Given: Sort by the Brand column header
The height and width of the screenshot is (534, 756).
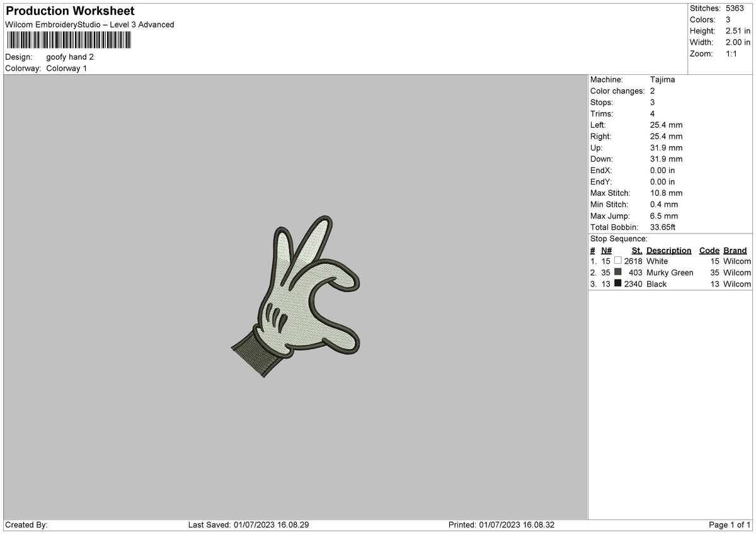Looking at the screenshot, I should click(x=735, y=250).
